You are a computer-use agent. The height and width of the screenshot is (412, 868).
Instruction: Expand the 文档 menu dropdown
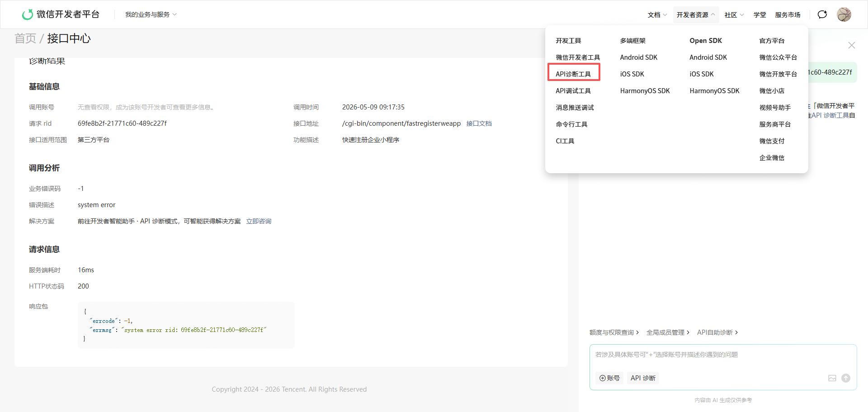(657, 15)
